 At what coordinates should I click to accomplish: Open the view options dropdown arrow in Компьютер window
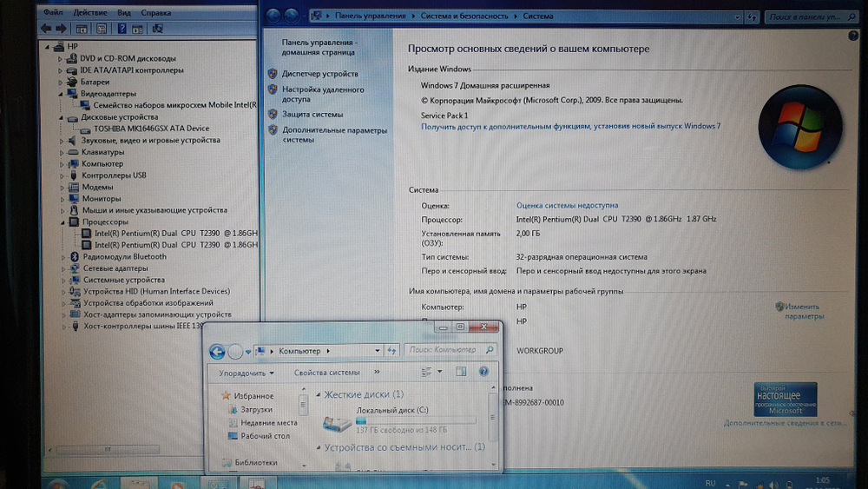pyautogui.click(x=439, y=372)
